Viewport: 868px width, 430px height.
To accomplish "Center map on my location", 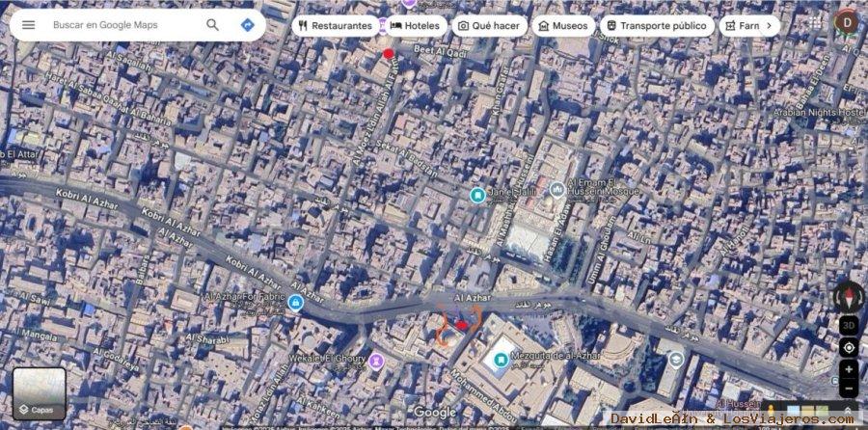I will click(x=849, y=347).
